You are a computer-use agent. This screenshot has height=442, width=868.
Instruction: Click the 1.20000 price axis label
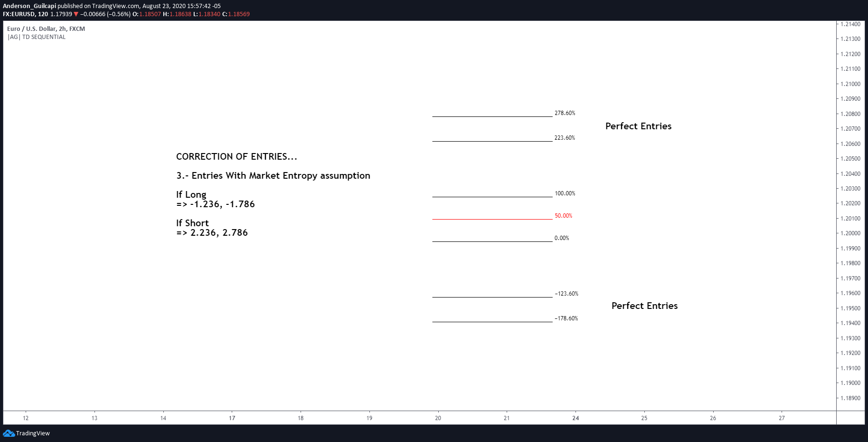coord(850,233)
